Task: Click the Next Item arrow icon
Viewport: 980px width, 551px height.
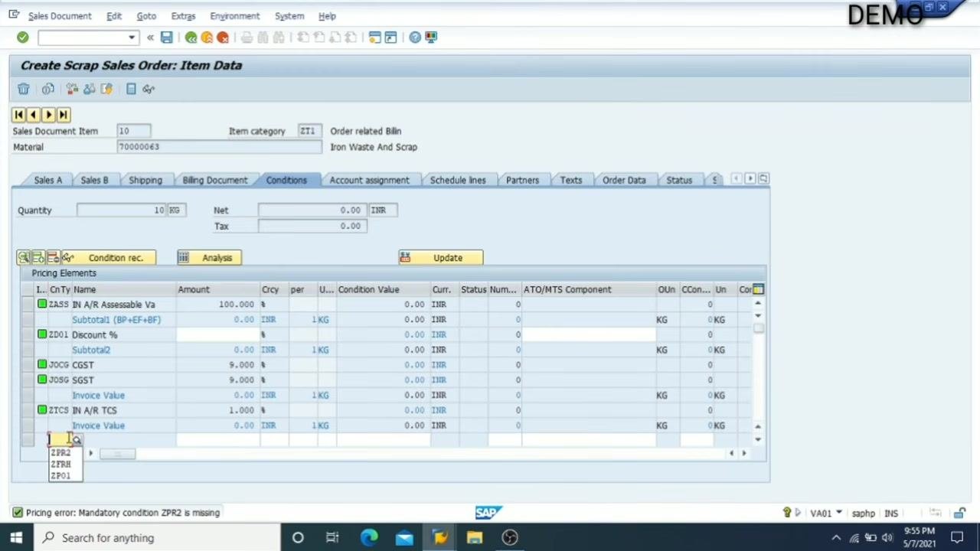Action: 48,114
